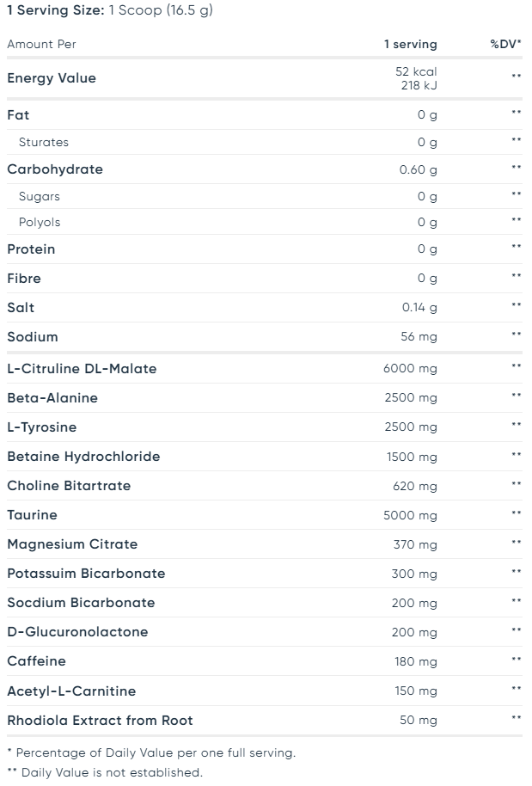Click the Sodium 56 mg value
This screenshot has width=532, height=786.
[419, 336]
